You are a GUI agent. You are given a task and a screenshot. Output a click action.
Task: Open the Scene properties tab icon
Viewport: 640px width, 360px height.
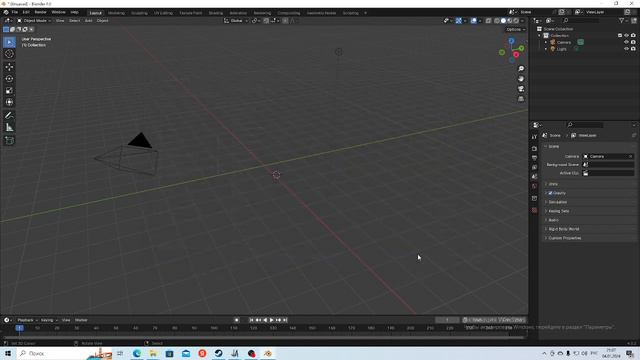click(534, 177)
